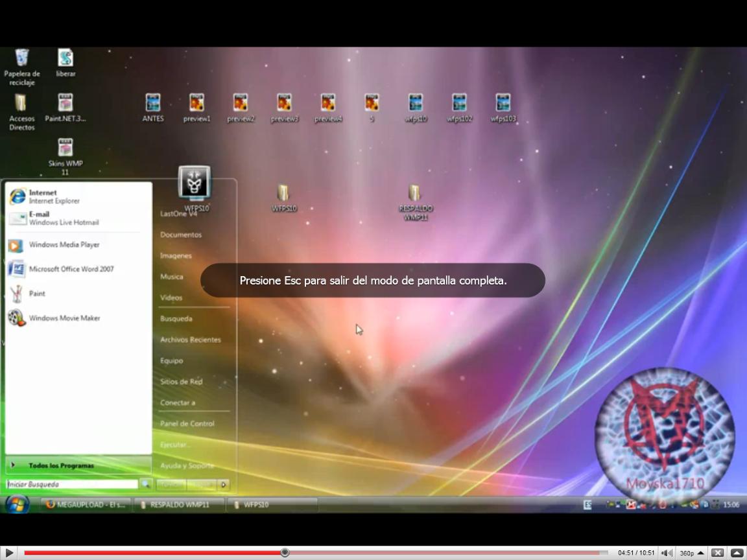
Task: Choose Conectar a in the Start menu
Action: 178,402
